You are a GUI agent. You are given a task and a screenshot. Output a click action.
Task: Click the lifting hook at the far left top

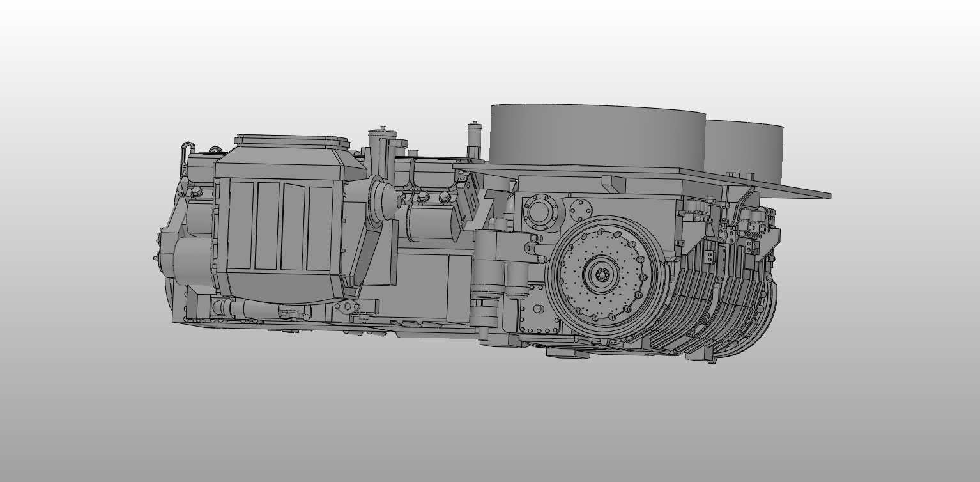(187, 154)
